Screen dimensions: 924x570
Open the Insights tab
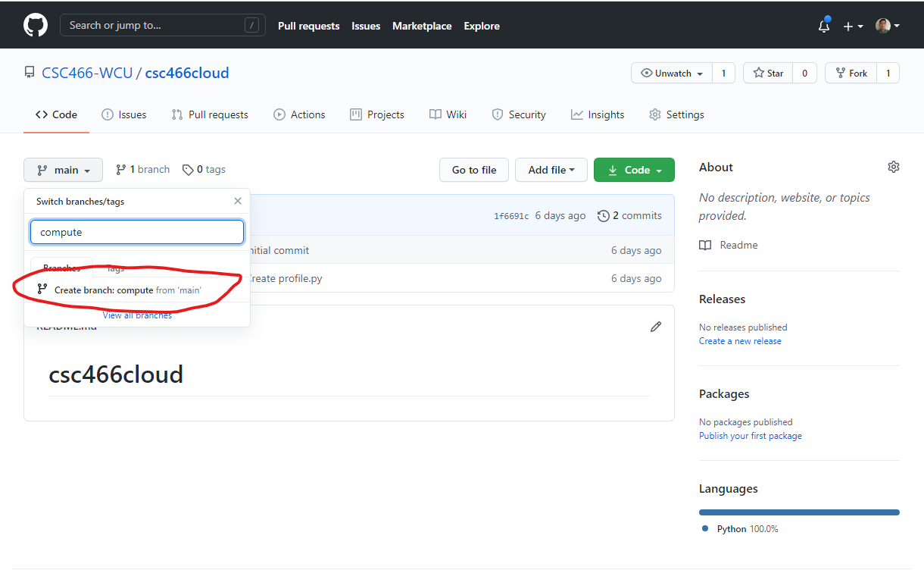tap(598, 114)
